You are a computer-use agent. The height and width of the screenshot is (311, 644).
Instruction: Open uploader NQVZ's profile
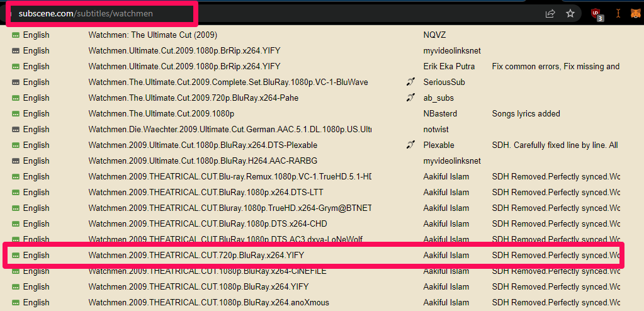click(x=434, y=35)
